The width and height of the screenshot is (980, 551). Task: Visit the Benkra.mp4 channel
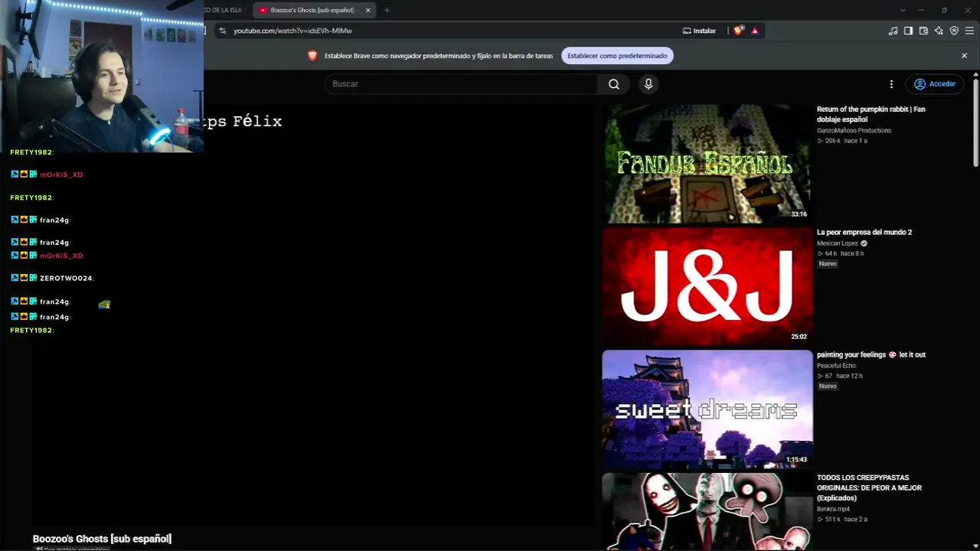pos(833,509)
